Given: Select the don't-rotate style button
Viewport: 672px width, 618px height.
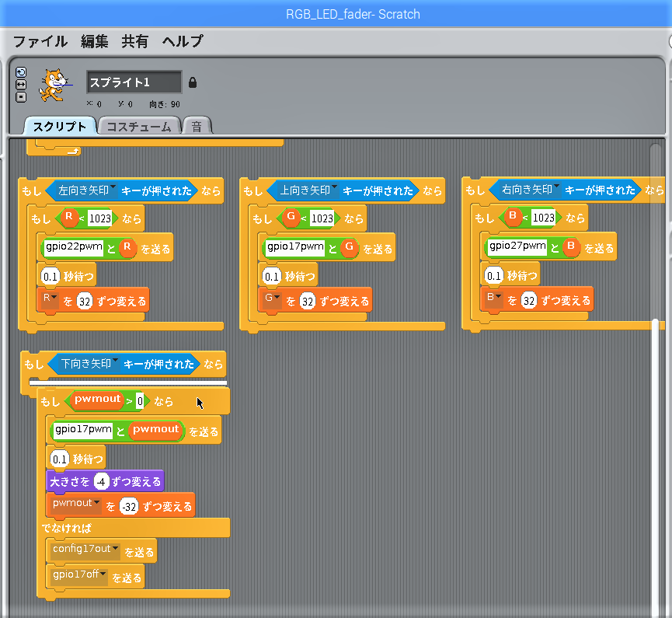Looking at the screenshot, I should pyautogui.click(x=21, y=96).
